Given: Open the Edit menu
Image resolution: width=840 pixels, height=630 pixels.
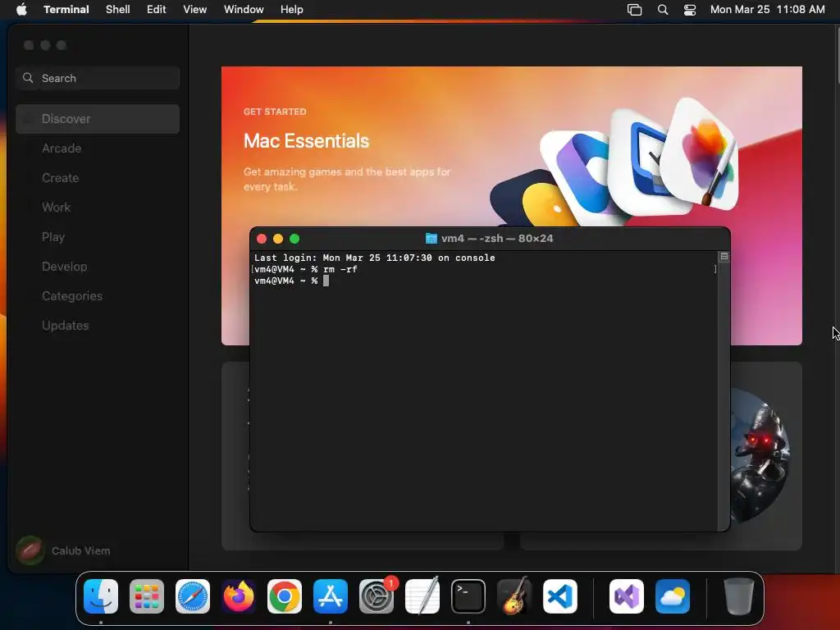Looking at the screenshot, I should [x=157, y=10].
